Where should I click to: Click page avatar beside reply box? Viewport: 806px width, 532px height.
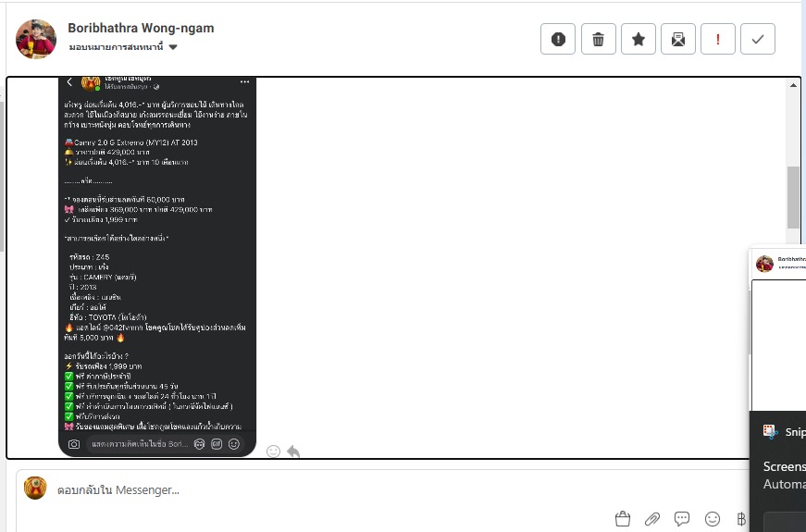[x=35, y=489]
